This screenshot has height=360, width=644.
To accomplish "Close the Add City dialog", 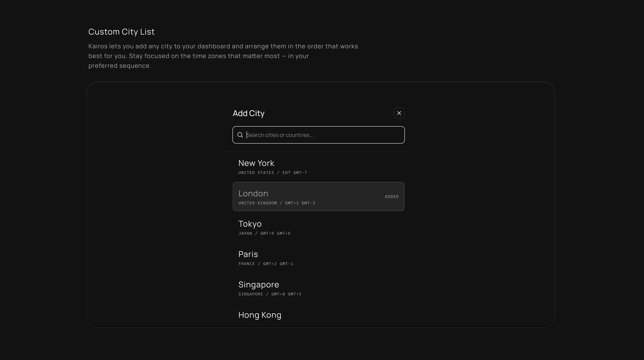I will tap(399, 113).
